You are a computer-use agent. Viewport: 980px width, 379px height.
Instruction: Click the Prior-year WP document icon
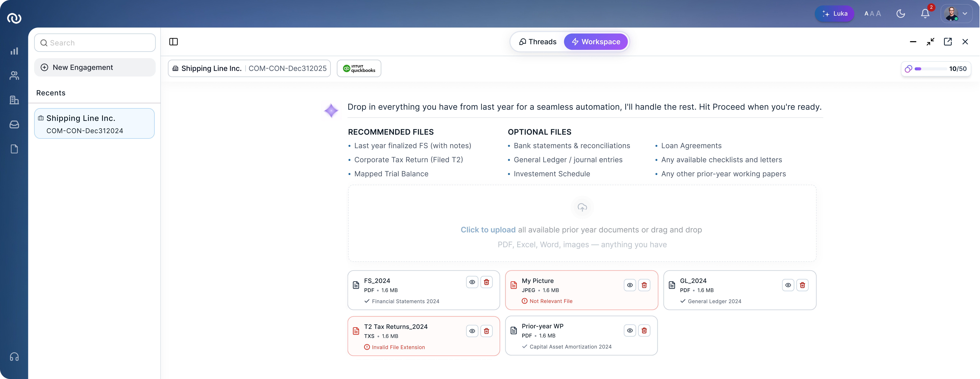click(514, 331)
